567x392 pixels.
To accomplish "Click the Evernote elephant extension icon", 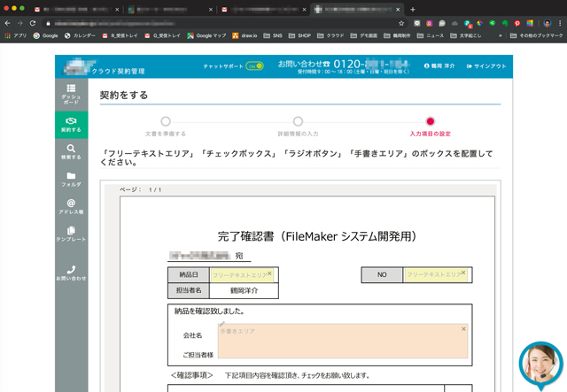I will click(505, 23).
